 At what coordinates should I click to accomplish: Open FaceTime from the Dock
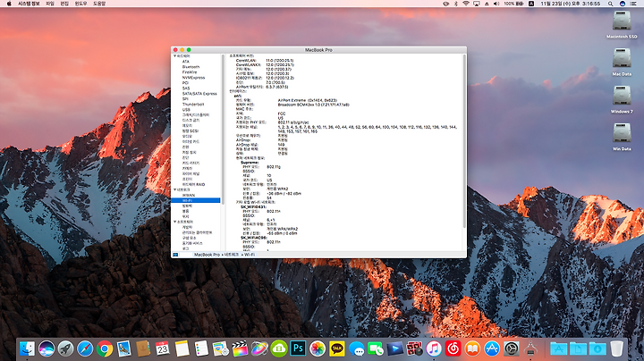pyautogui.click(x=376, y=348)
